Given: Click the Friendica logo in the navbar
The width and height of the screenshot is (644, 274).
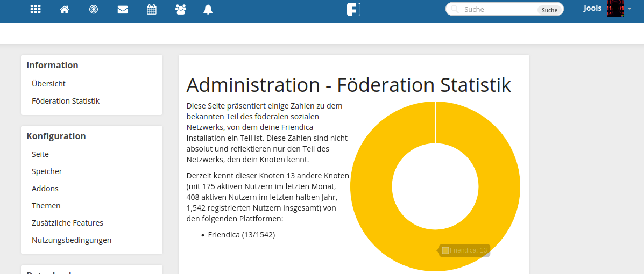Looking at the screenshot, I should tap(353, 9).
